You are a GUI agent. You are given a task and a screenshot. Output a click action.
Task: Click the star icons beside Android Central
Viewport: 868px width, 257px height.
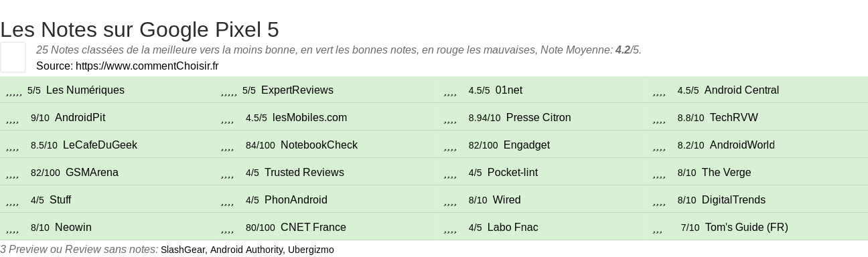click(659, 90)
